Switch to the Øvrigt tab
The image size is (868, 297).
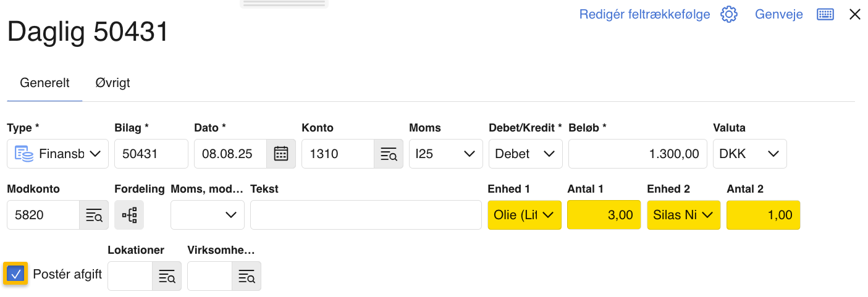112,83
